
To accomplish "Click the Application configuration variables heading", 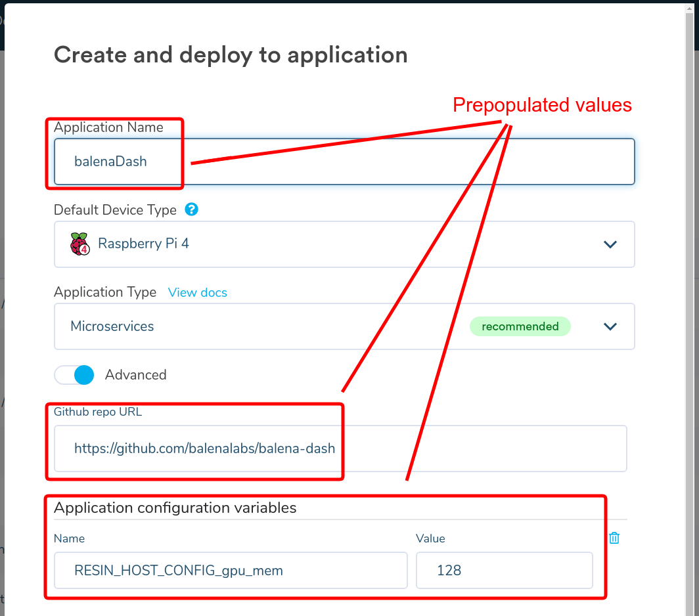I will (x=176, y=507).
